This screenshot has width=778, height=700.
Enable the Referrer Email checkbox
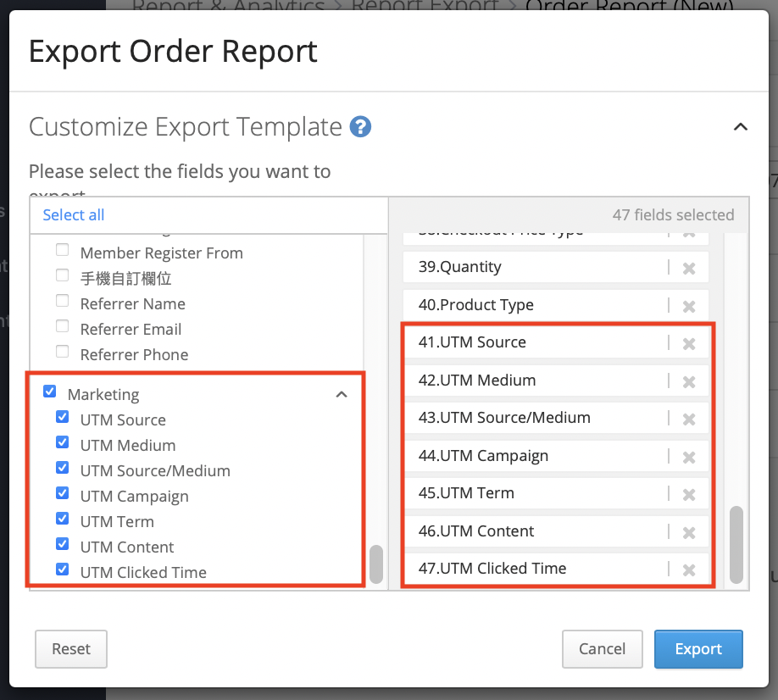coord(62,326)
